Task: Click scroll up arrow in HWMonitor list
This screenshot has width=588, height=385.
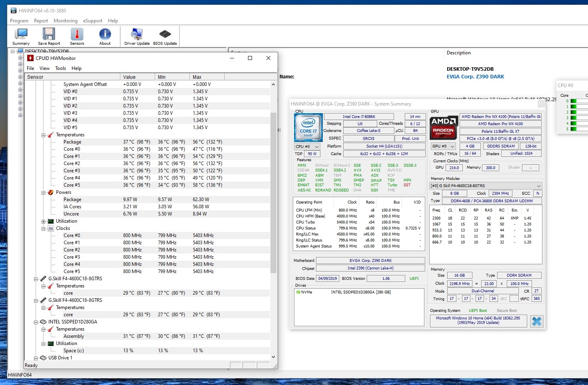Action: point(274,84)
